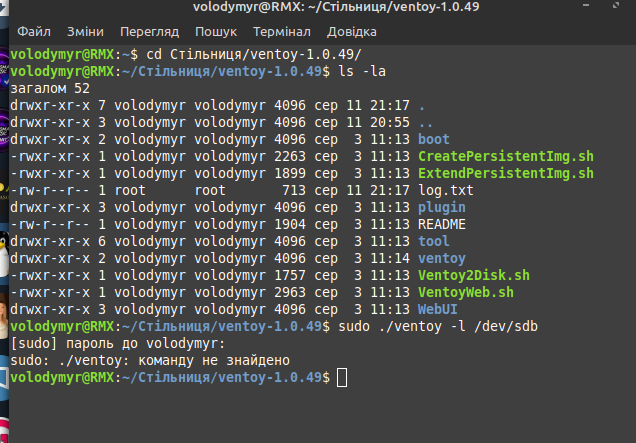636x443 pixels.
Task: Click the -rw-r--r-- permissions of log.txt
Action: [x=50, y=190]
